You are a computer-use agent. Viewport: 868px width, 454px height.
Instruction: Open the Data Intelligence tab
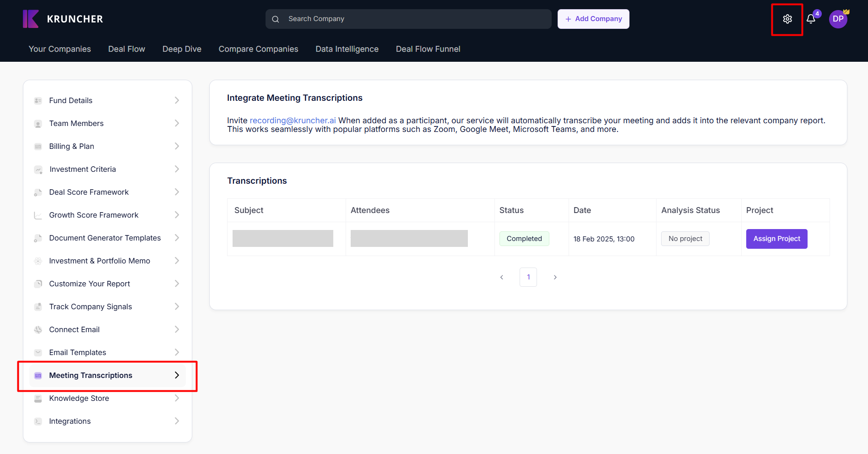click(347, 49)
